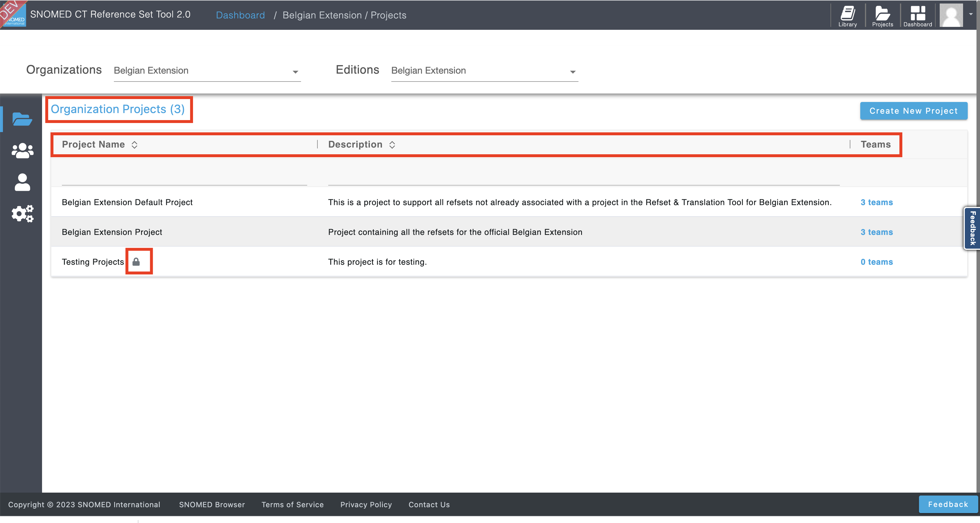Open the single user icon in sidebar
The width and height of the screenshot is (980, 523).
tap(22, 182)
